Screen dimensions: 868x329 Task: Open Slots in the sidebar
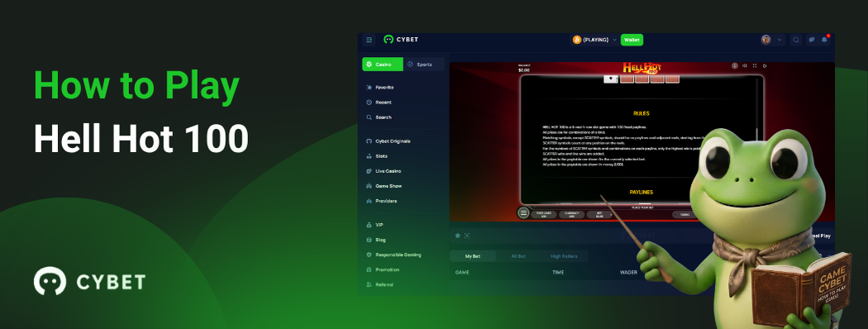[376, 156]
